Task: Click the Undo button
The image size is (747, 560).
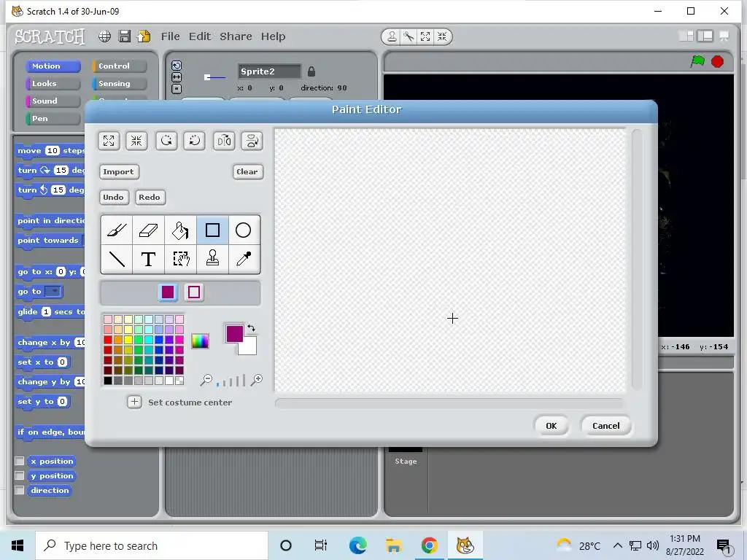Action: [x=113, y=197]
